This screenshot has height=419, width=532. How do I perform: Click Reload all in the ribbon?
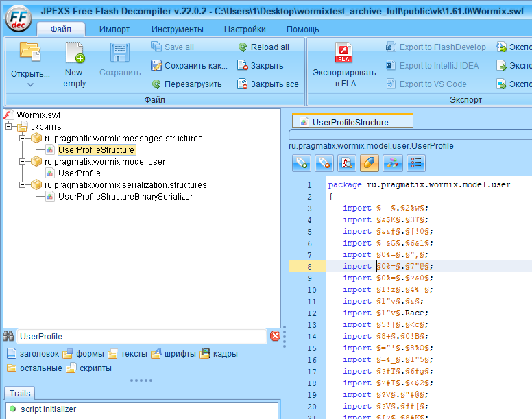(x=264, y=47)
